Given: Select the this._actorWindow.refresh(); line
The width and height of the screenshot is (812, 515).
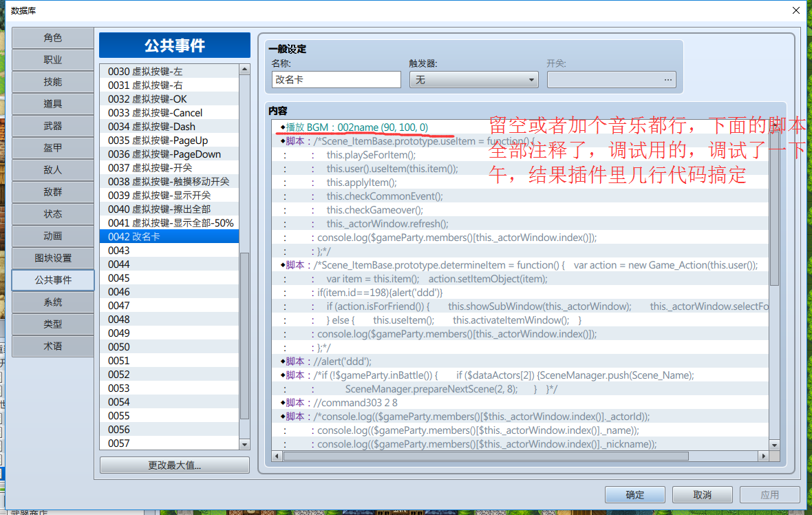Looking at the screenshot, I should pyautogui.click(x=520, y=223).
